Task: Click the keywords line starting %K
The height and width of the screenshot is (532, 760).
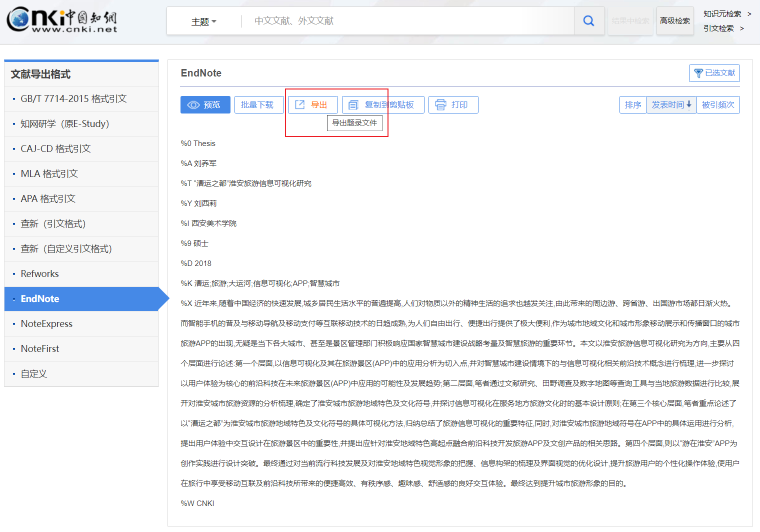Action: click(260, 283)
